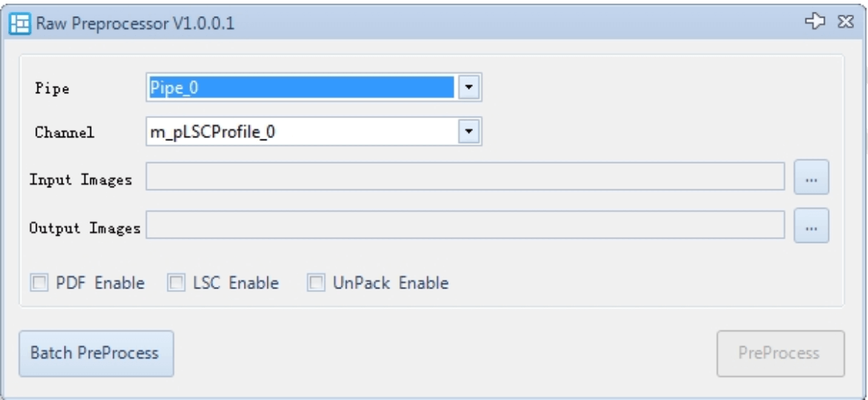Image resolution: width=868 pixels, height=400 pixels.
Task: Click the PreProcess button
Action: click(780, 353)
